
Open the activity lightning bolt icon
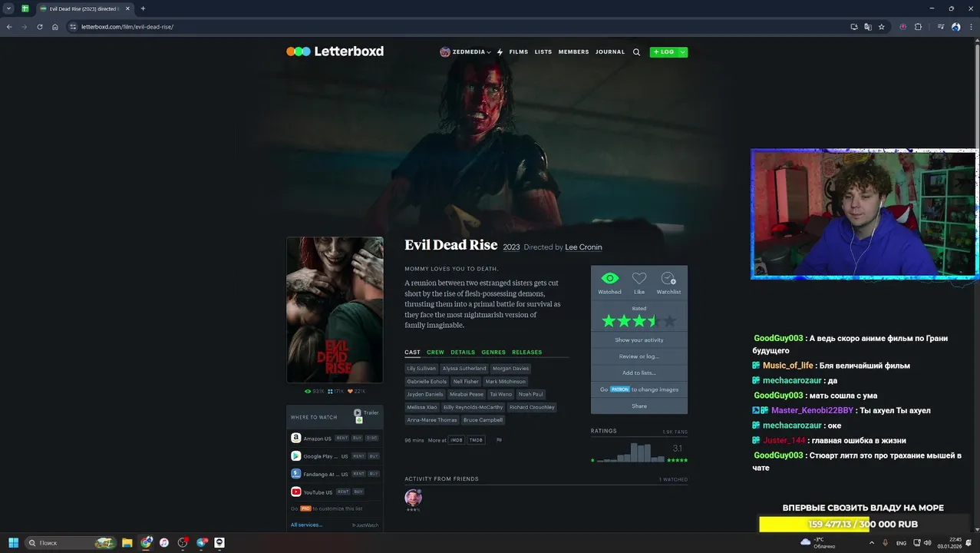click(x=500, y=52)
